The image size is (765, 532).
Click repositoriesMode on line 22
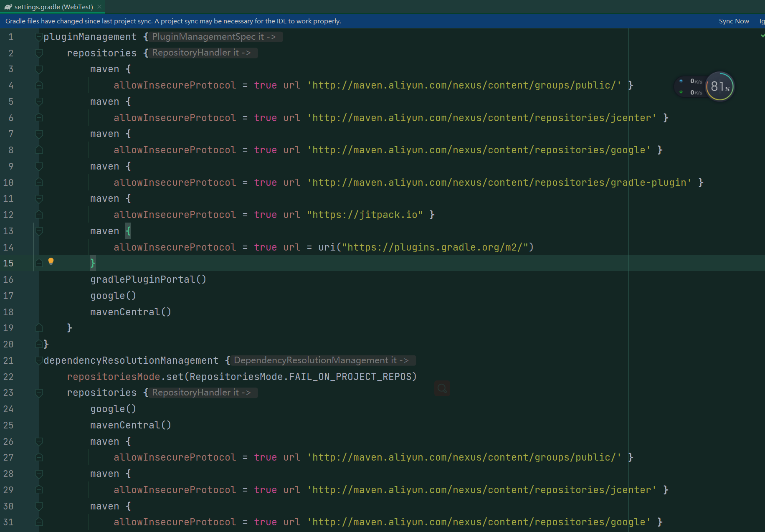point(114,377)
